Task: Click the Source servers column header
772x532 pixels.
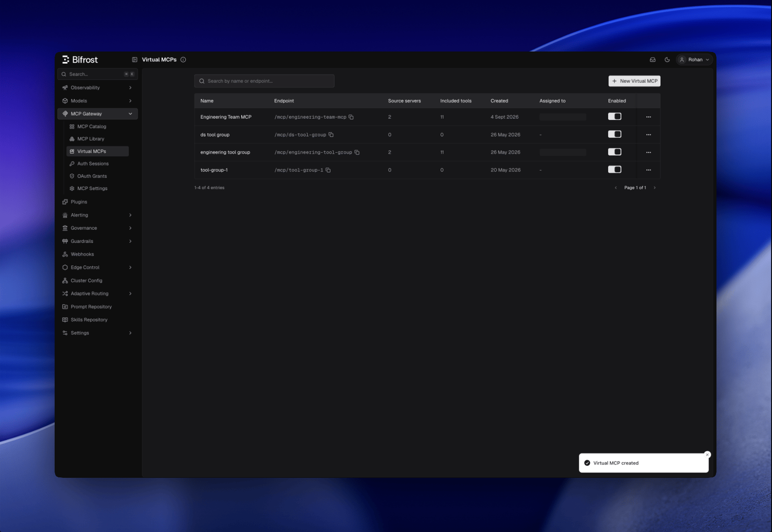Action: (x=404, y=101)
